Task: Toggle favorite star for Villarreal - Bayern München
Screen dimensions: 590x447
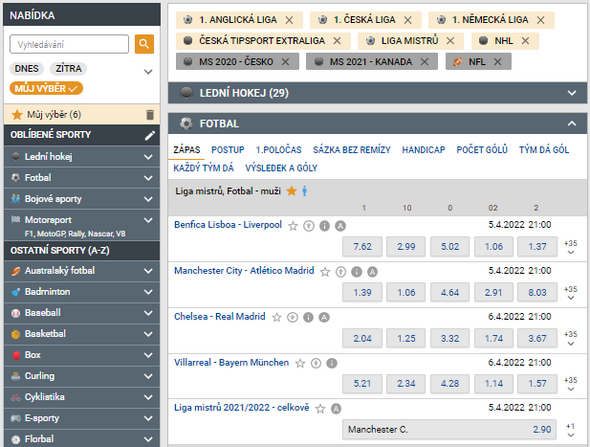Action: (300, 363)
